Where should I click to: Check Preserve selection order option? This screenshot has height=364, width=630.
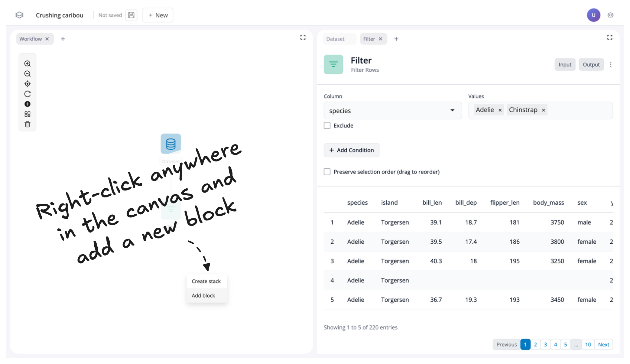tap(327, 172)
